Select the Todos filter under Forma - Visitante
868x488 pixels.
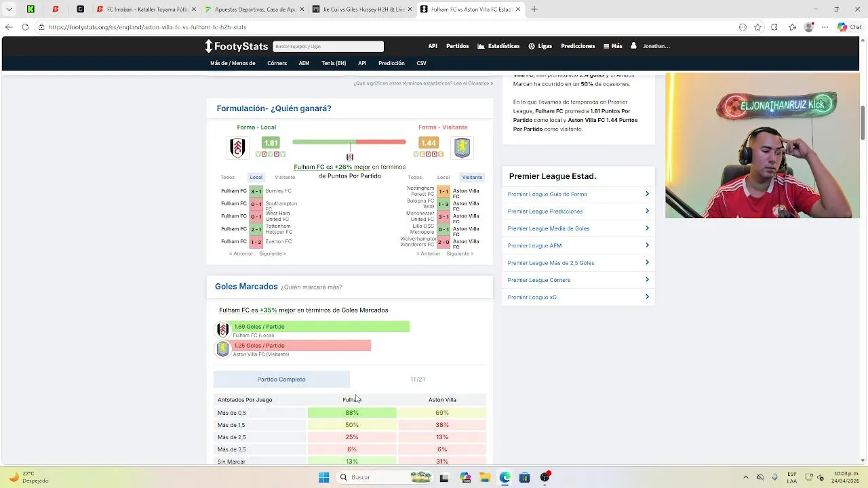[x=415, y=178]
